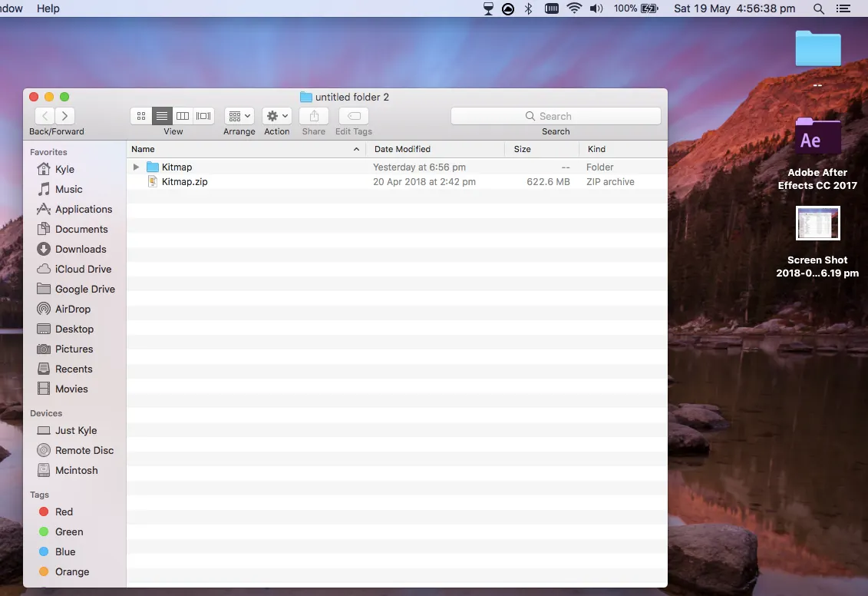The width and height of the screenshot is (868, 596).
Task: Open AirDrop from the sidebar
Action: point(73,309)
